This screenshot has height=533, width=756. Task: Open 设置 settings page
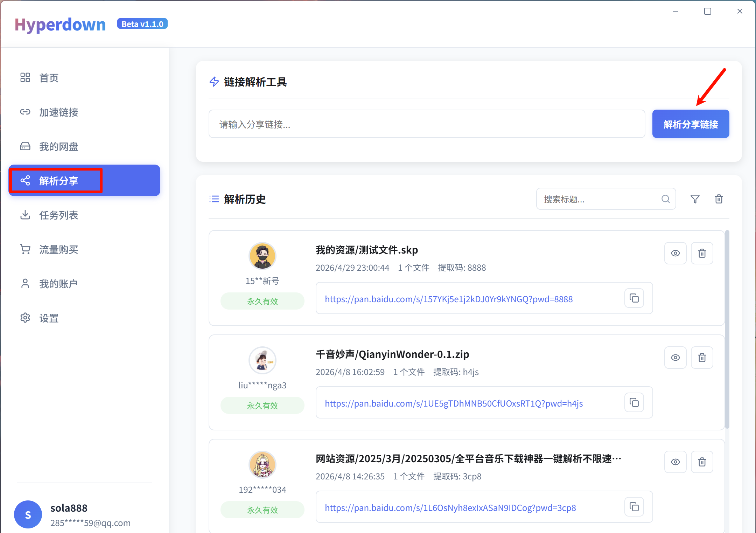pos(84,318)
